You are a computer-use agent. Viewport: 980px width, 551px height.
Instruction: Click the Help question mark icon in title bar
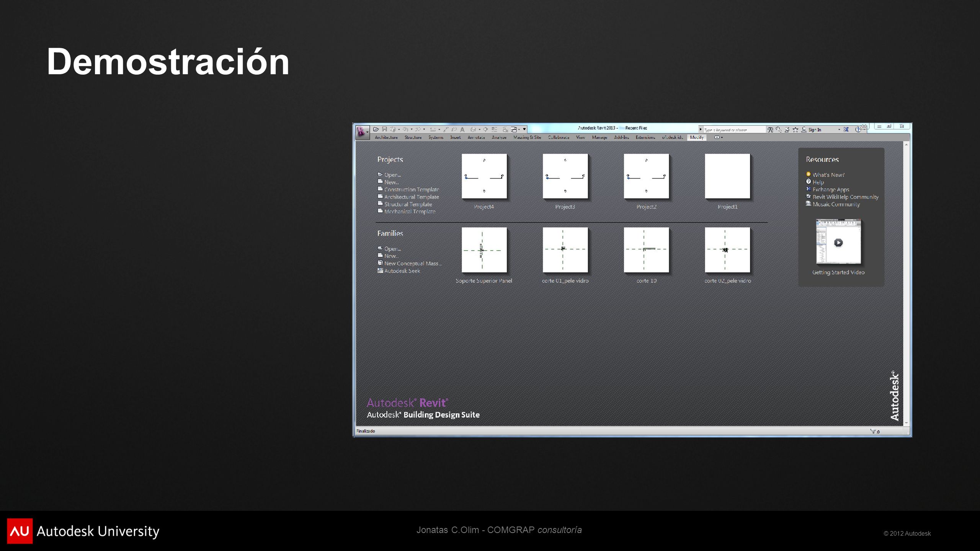tap(858, 130)
